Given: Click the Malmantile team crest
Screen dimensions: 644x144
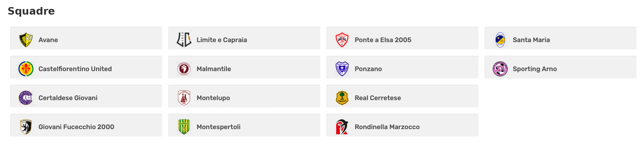Looking at the screenshot, I should pyautogui.click(x=184, y=69).
